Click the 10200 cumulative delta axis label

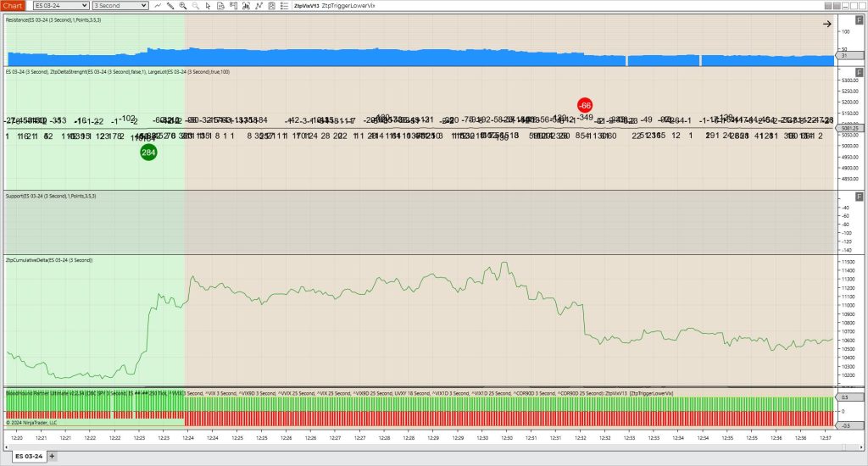[x=848, y=375]
